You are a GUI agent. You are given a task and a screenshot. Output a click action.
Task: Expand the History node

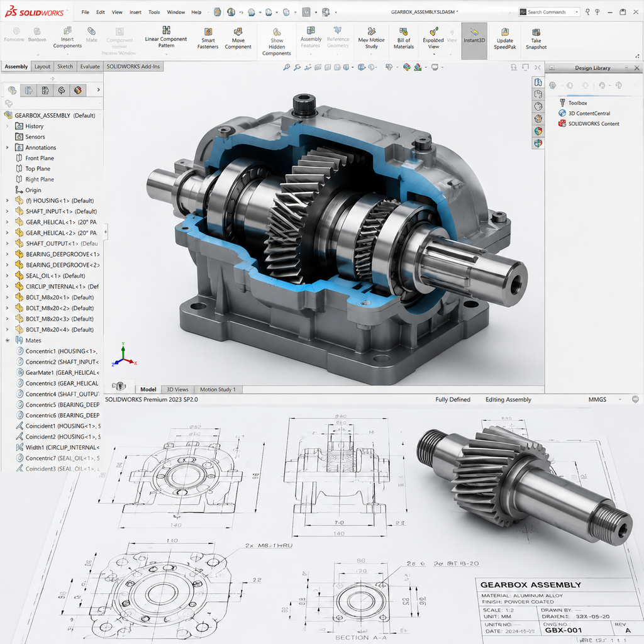(x=7, y=126)
